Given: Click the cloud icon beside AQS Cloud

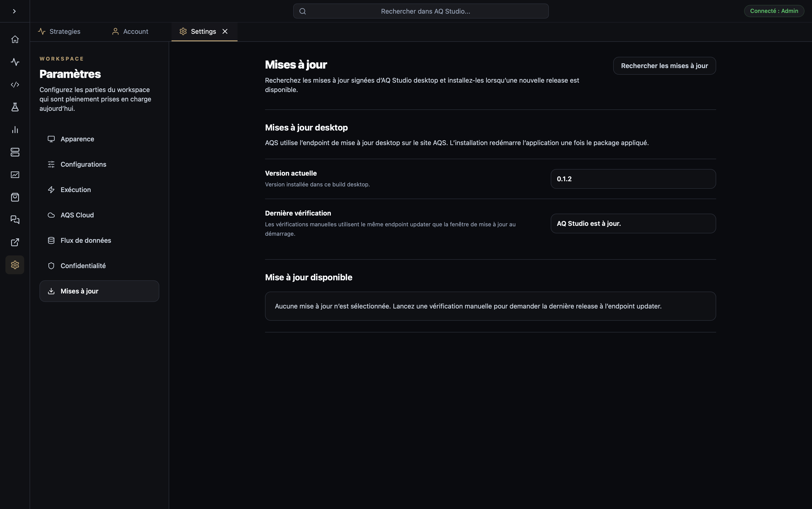Looking at the screenshot, I should point(51,215).
